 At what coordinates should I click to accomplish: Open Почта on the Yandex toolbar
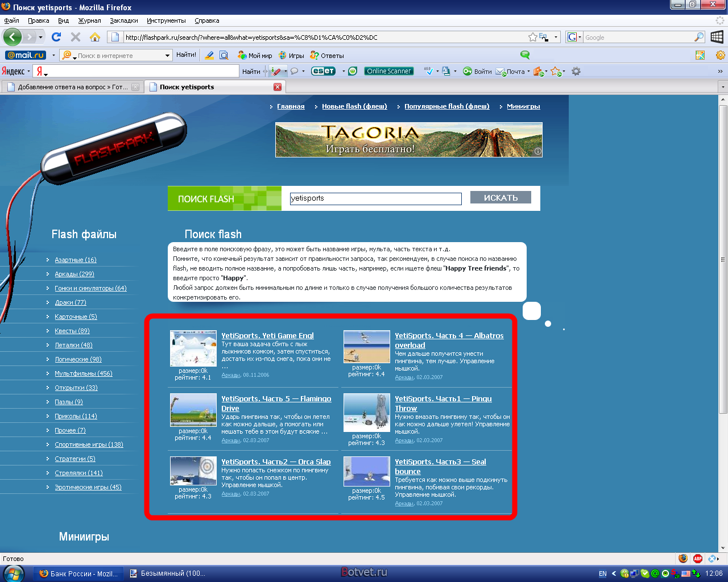click(x=511, y=71)
